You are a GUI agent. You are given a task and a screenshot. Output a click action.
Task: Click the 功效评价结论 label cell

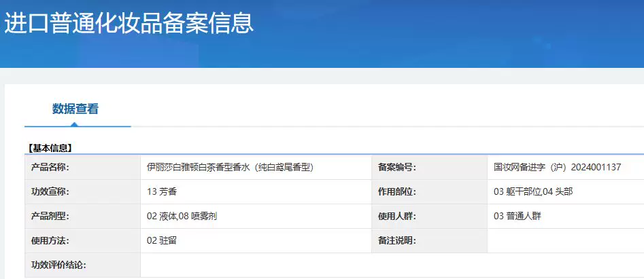(58, 265)
